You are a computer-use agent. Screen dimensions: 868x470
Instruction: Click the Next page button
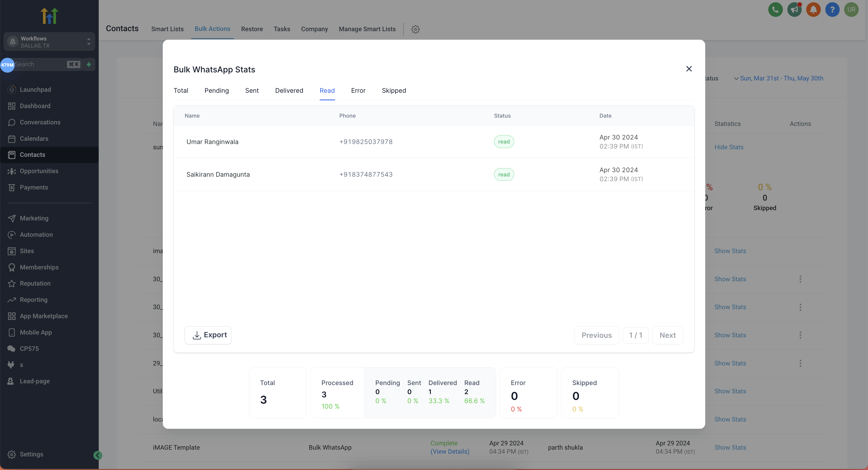[x=667, y=335]
